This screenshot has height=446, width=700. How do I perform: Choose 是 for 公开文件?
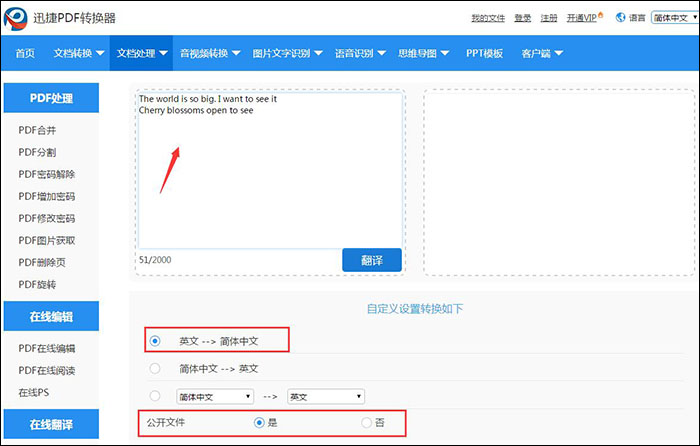tap(259, 423)
